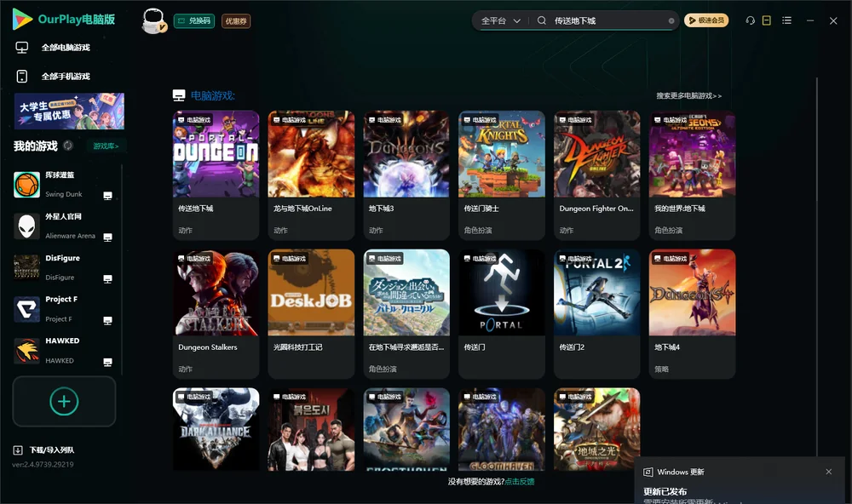Select 全部手机游戏 in the sidebar
Image resolution: width=852 pixels, height=504 pixels.
point(66,77)
